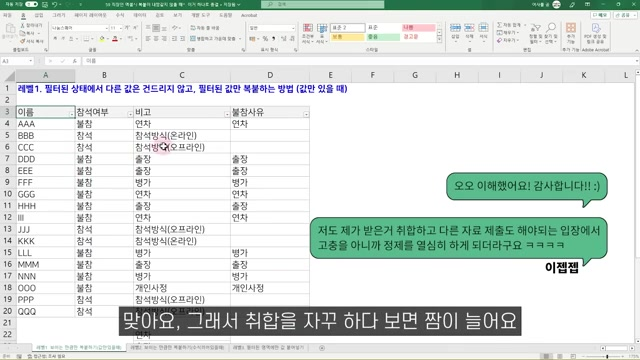Click the Copy (복사) icon

click(22, 33)
